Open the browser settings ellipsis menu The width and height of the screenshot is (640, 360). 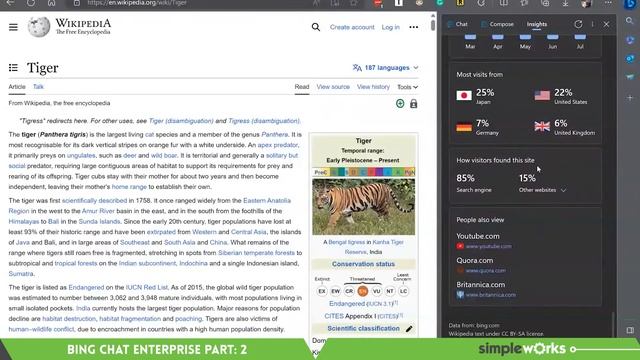click(x=608, y=3)
